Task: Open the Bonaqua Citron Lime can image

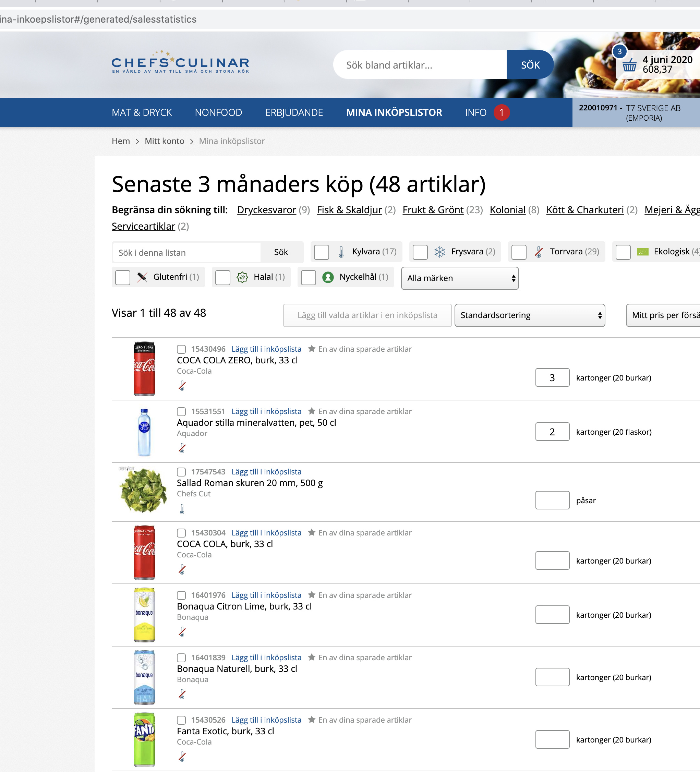Action: 144,615
